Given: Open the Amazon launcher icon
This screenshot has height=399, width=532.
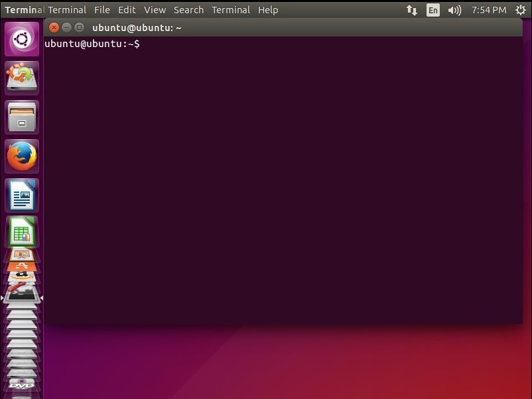Looking at the screenshot, I should click(x=22, y=276).
